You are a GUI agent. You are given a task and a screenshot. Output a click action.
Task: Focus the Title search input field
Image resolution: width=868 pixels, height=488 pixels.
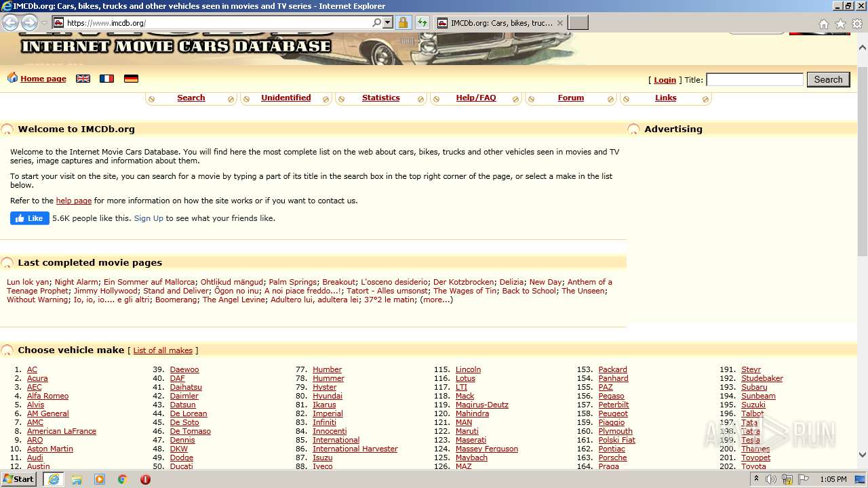pos(755,79)
